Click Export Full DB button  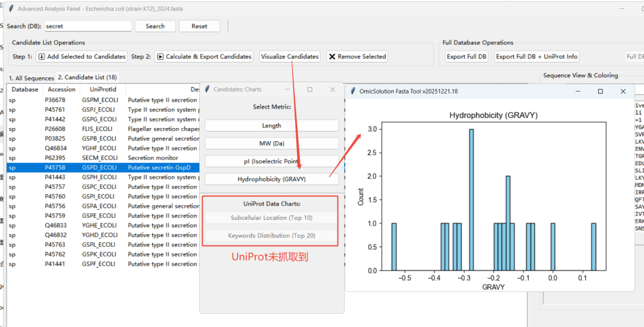(467, 57)
